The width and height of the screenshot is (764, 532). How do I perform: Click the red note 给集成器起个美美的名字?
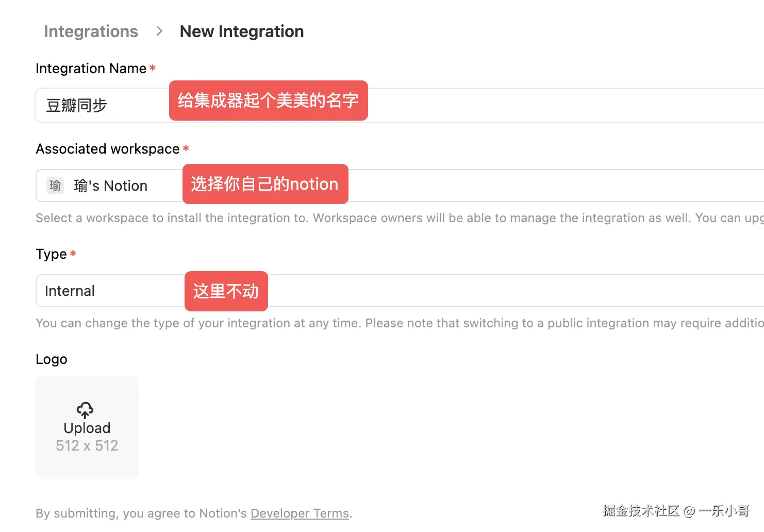pyautogui.click(x=268, y=101)
